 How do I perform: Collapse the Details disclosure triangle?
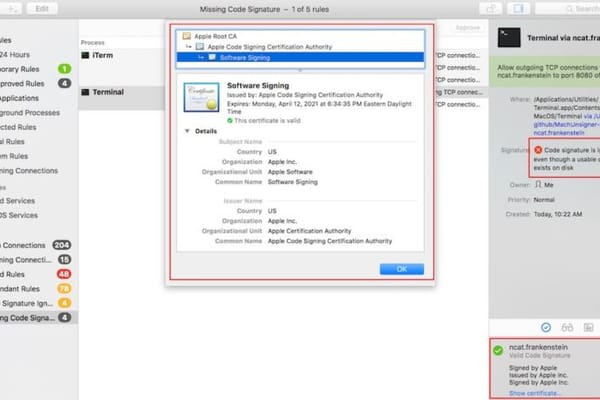pyautogui.click(x=187, y=131)
